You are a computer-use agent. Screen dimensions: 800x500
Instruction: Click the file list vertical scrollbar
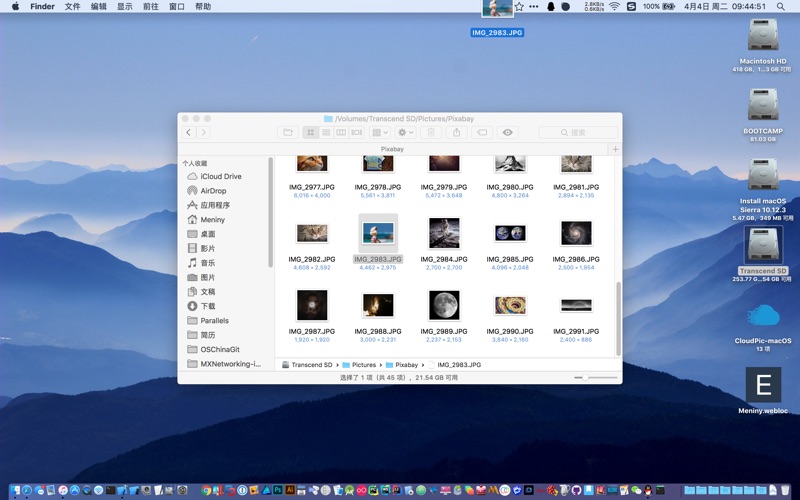tap(619, 319)
